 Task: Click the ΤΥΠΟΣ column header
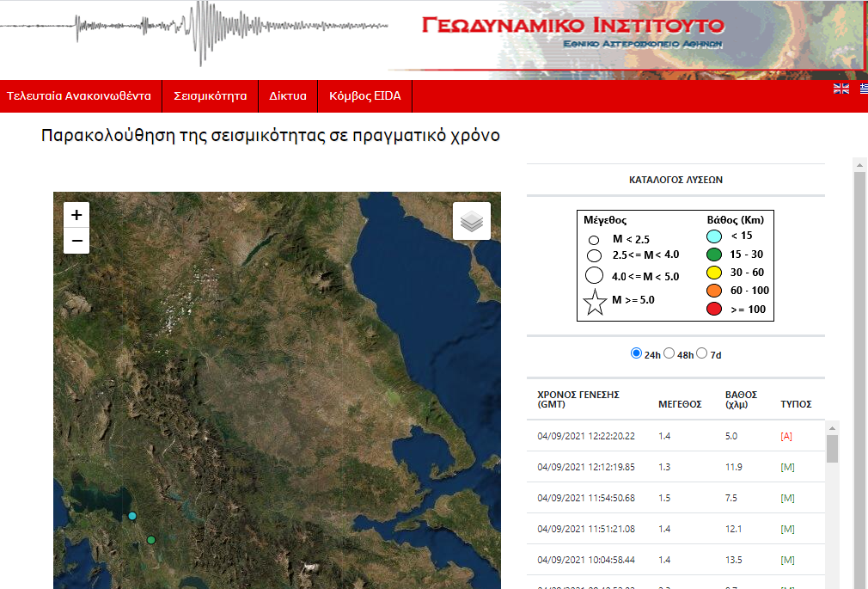point(796,404)
